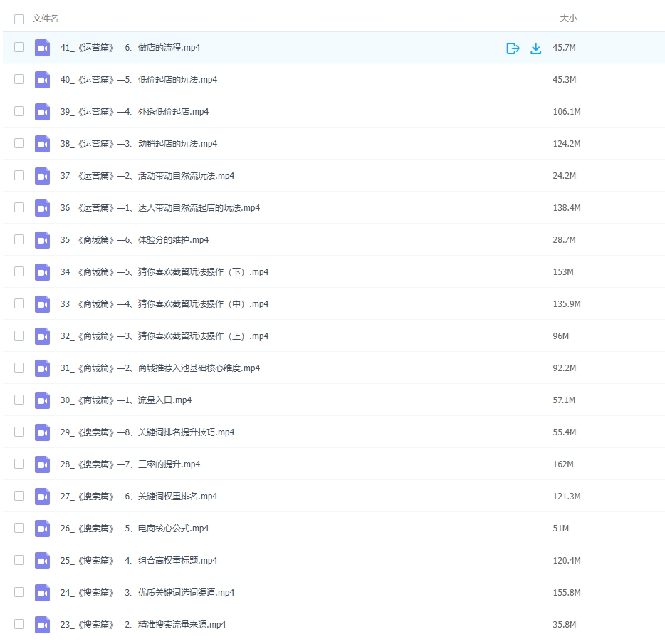Click video file icon for 流量入口.mp4
The width and height of the screenshot is (665, 644).
point(43,400)
